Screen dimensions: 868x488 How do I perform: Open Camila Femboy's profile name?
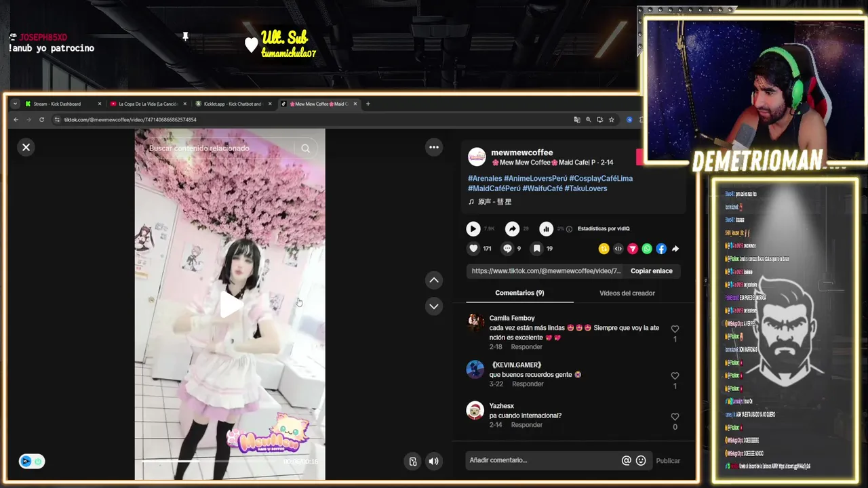click(512, 318)
